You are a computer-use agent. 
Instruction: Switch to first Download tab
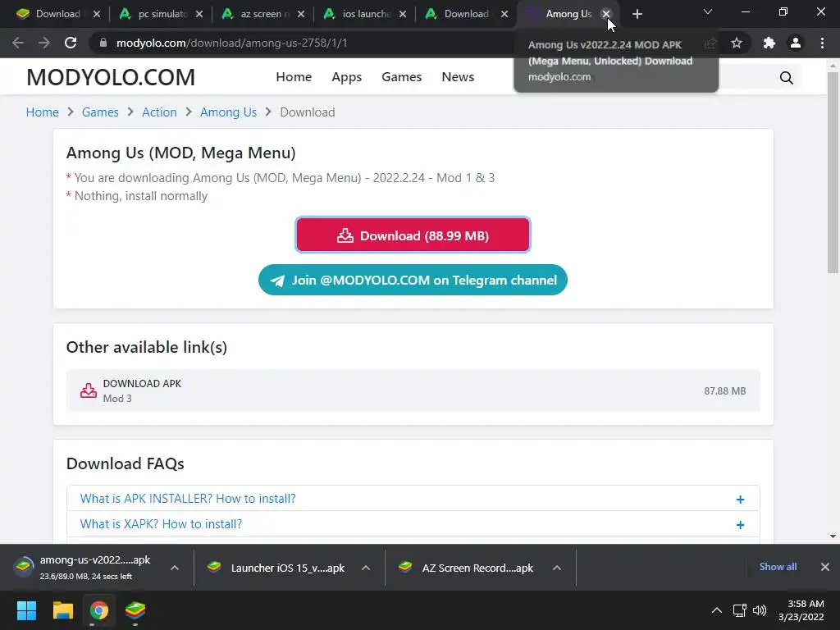[58, 14]
